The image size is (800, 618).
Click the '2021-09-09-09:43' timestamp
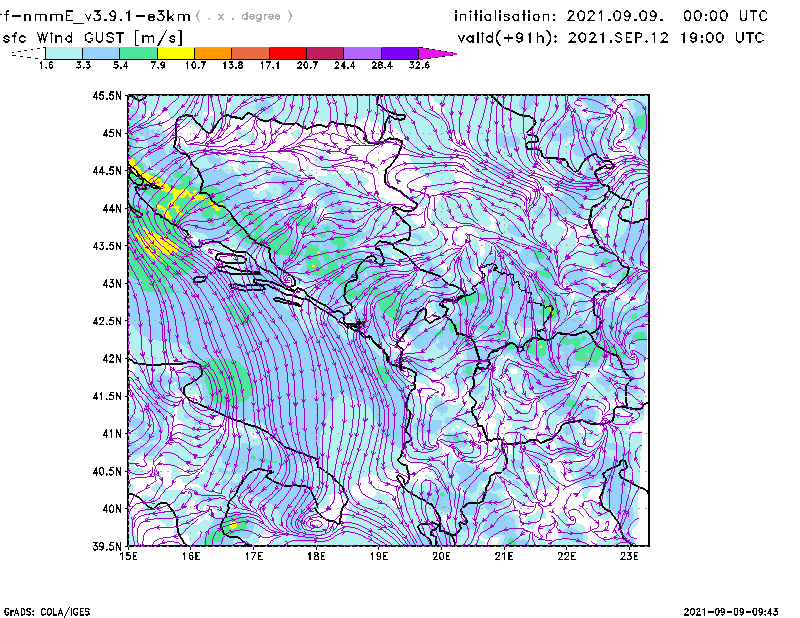[731, 612]
